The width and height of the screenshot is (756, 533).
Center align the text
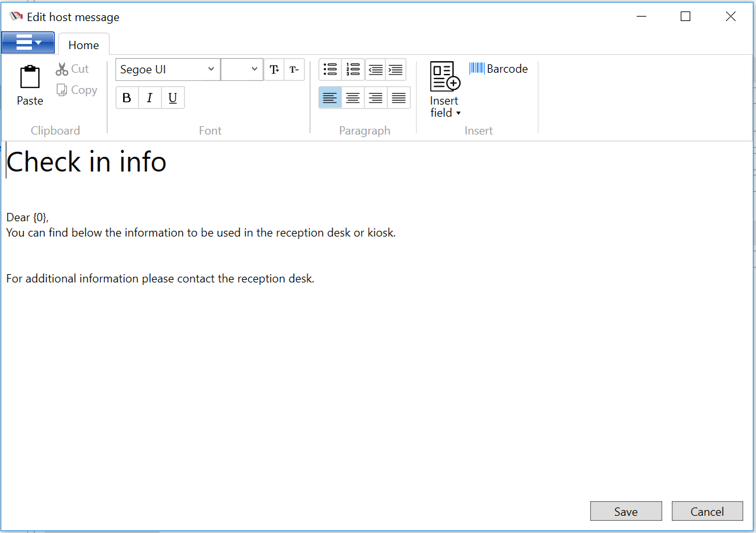click(x=353, y=98)
